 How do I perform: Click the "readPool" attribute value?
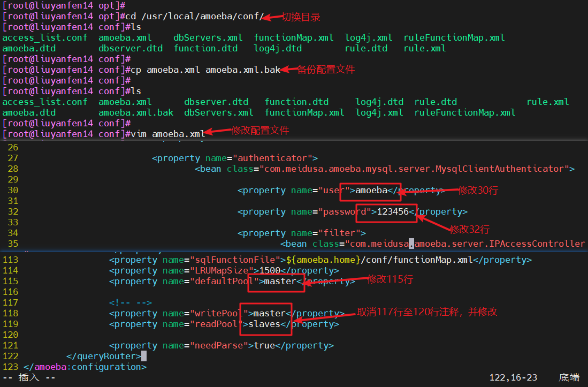tap(216, 324)
